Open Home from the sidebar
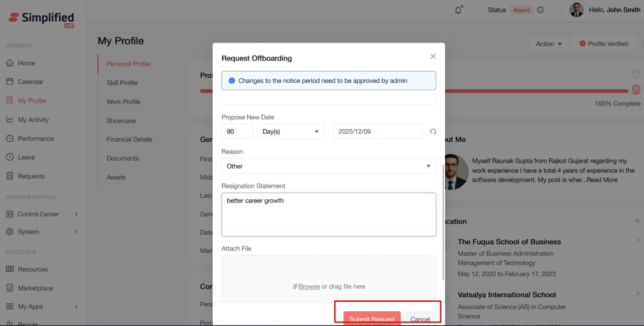The height and width of the screenshot is (326, 644). click(x=26, y=63)
